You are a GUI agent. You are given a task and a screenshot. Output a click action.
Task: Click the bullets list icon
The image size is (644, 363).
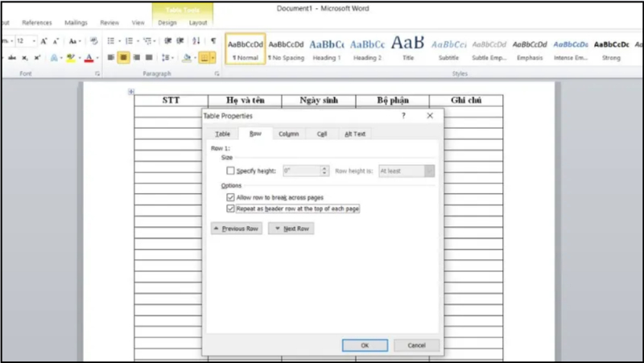(x=111, y=41)
